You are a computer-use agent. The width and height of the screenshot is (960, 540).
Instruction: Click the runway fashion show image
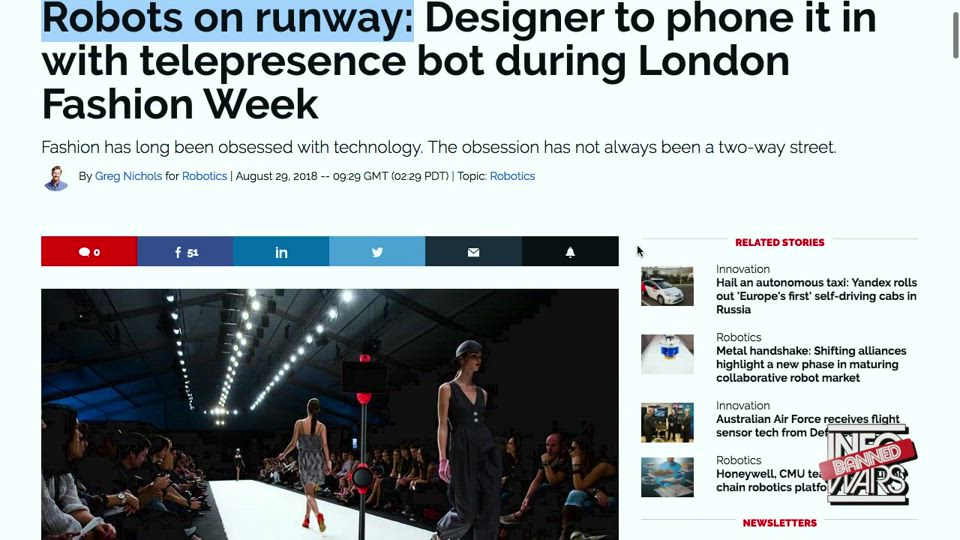(x=330, y=414)
